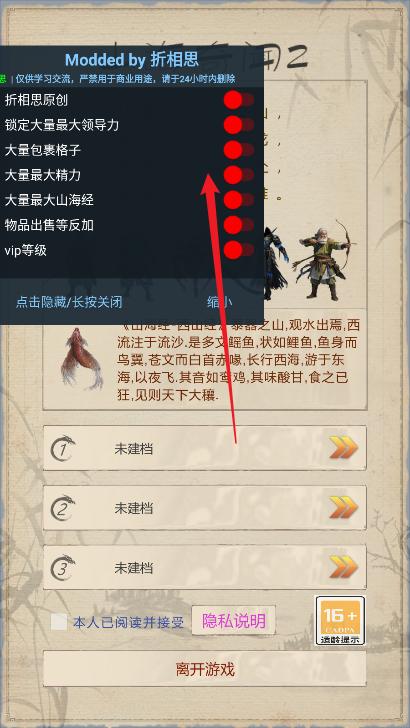Toggle the vip等级 switch
This screenshot has height=728, width=410.
coord(239,250)
